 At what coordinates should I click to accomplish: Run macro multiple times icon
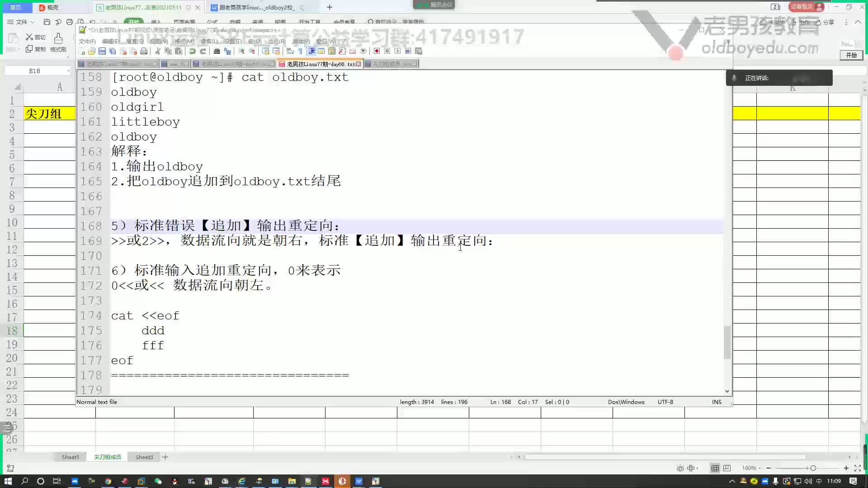408,51
